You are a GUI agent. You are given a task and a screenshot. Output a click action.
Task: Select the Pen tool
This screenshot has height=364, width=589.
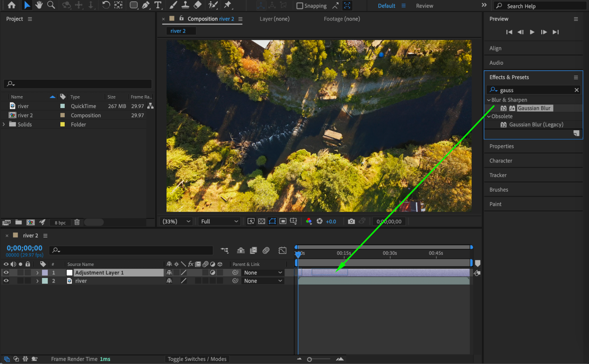[146, 5]
